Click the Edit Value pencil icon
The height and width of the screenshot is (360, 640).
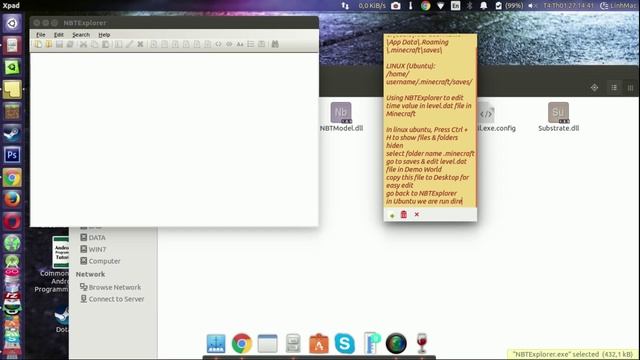[129, 44]
